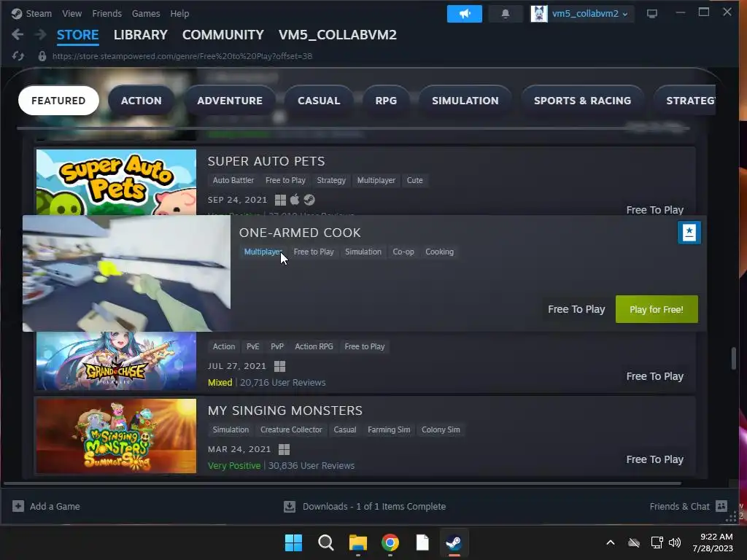Open the My Singing Monsters thumbnail
This screenshot has height=560, width=747.
coord(116,436)
